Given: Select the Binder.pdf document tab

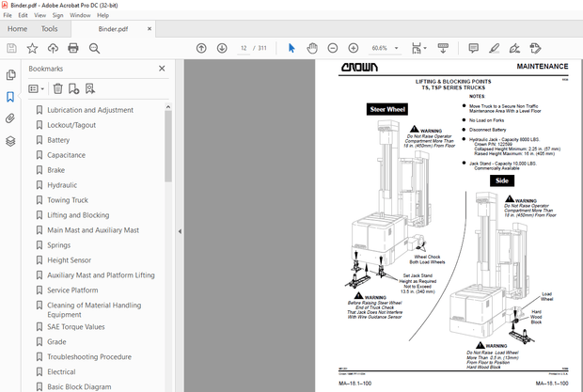Looking at the screenshot, I should click(x=113, y=29).
